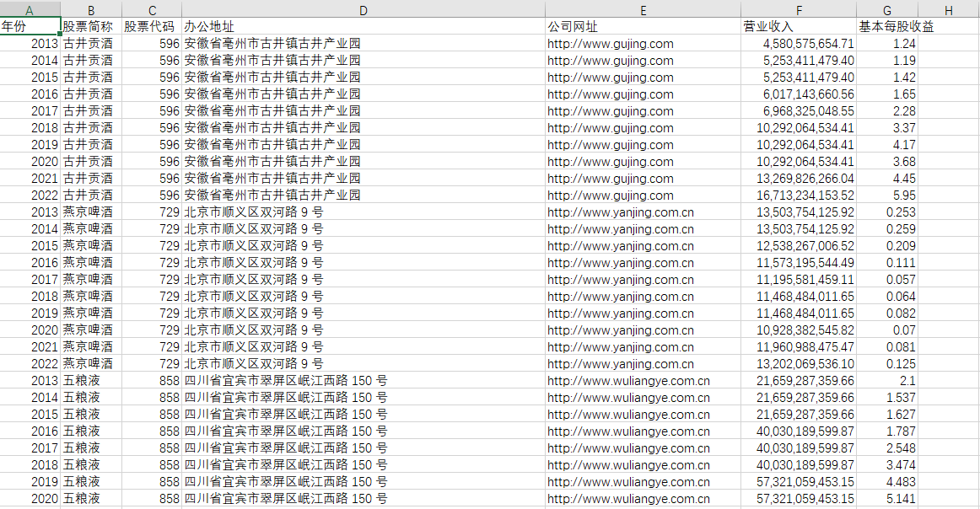Click the earnings per share value 1.42
The width and height of the screenshot is (980, 509).
pyautogui.click(x=887, y=78)
